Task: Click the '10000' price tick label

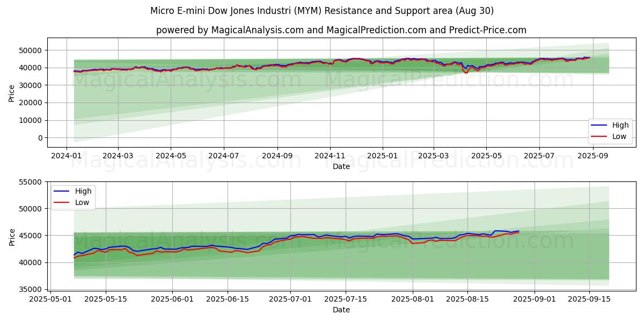Action: click(32, 120)
